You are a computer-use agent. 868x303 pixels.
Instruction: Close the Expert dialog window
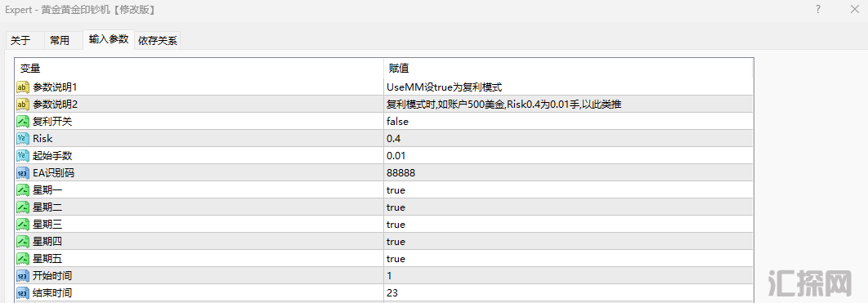(854, 10)
